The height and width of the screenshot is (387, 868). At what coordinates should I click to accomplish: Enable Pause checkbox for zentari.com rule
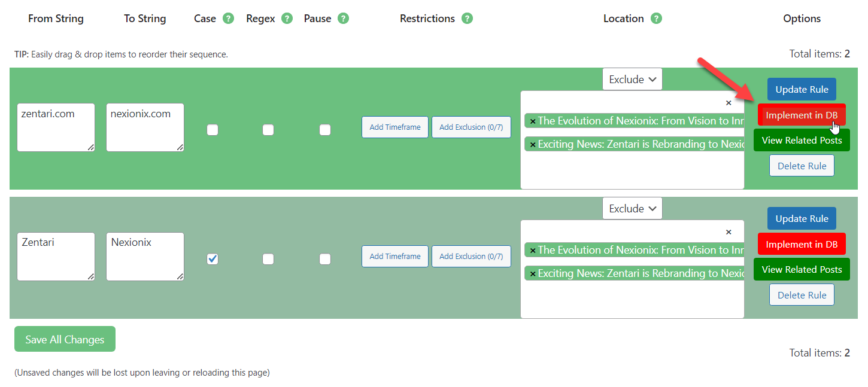click(325, 130)
